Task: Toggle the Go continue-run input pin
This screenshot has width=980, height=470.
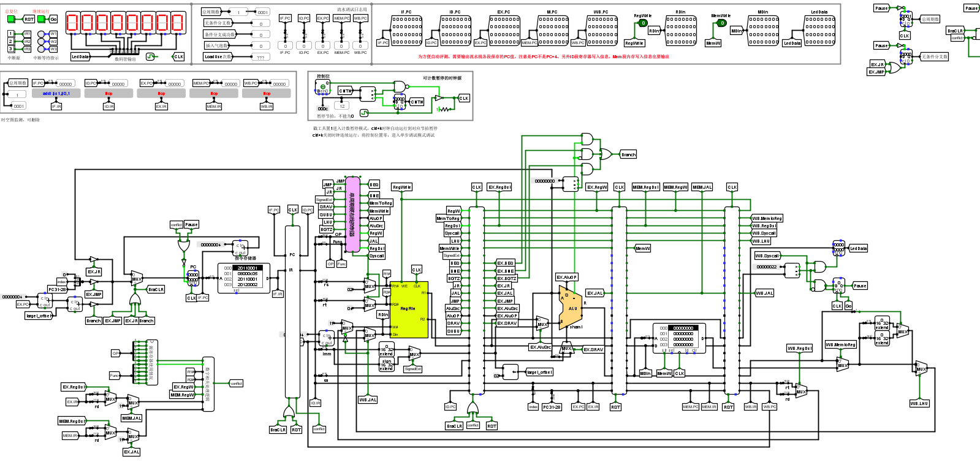Action: pyautogui.click(x=42, y=19)
